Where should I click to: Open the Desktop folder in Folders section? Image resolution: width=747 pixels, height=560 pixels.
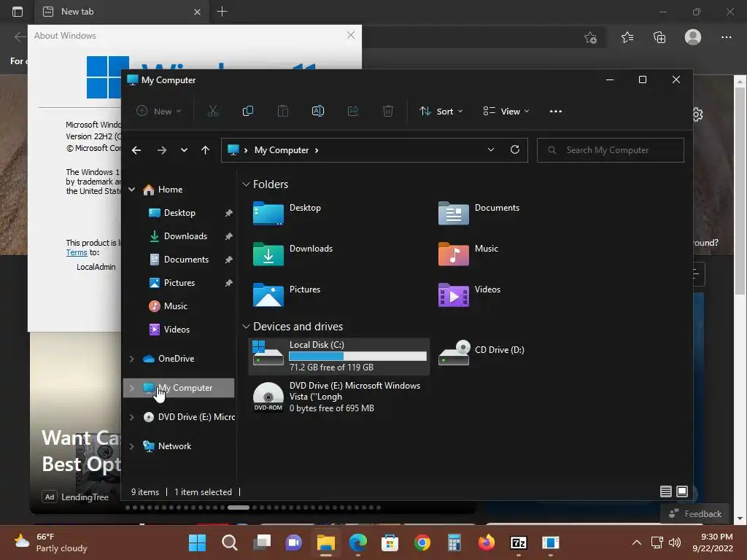(287, 213)
